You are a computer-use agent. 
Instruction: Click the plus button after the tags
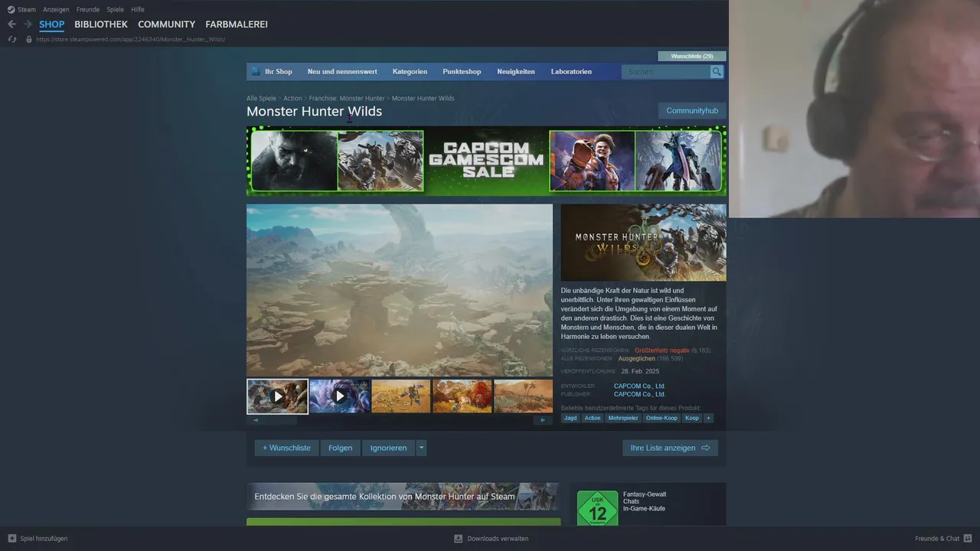pyautogui.click(x=708, y=418)
